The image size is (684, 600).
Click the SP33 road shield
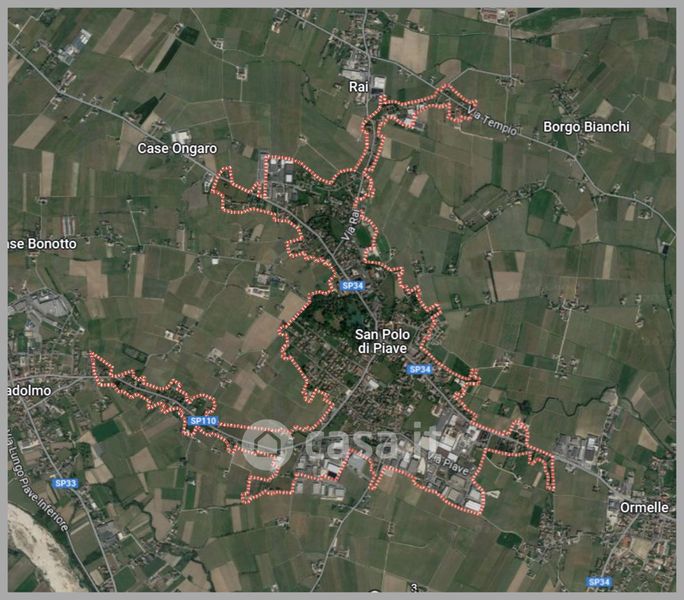point(66,483)
